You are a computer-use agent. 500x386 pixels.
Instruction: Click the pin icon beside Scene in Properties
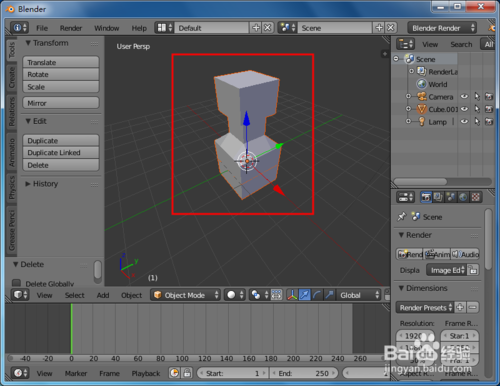[x=402, y=217]
